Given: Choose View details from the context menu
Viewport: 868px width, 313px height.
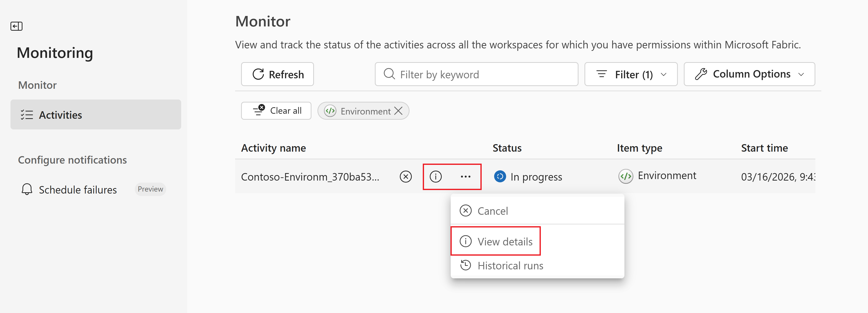Looking at the screenshot, I should pos(504,242).
